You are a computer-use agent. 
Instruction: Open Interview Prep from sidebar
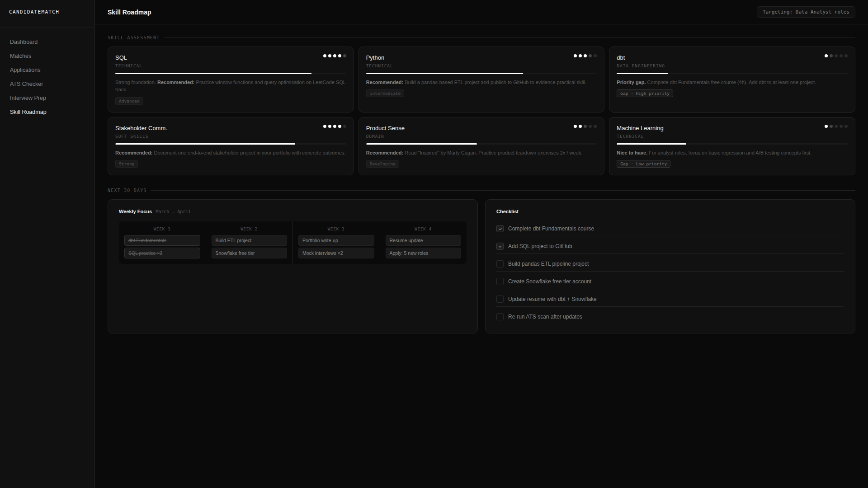click(x=28, y=98)
